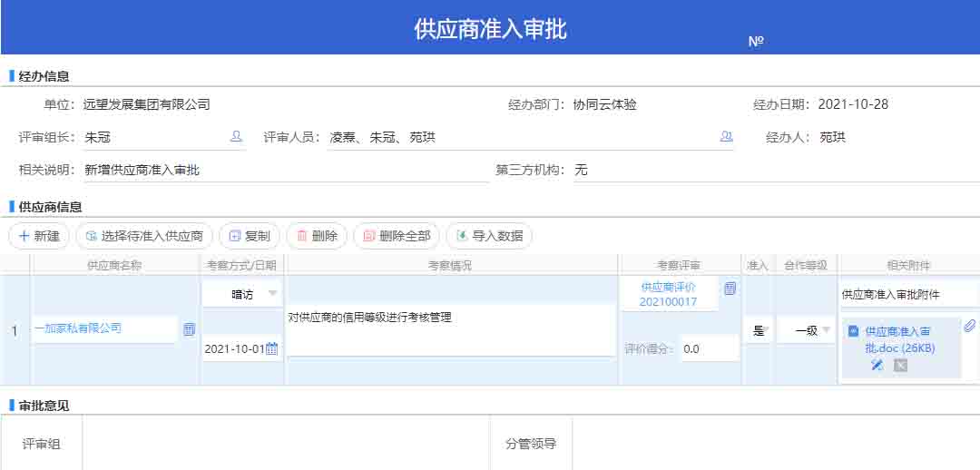The height and width of the screenshot is (470, 980).
Task: Click the delete X icon under the attachment
Action: click(900, 365)
